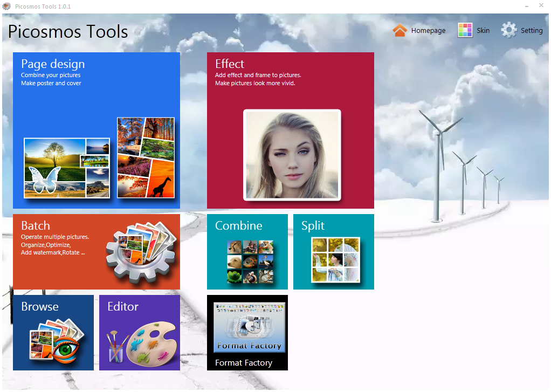This screenshot has height=392, width=551.
Task: Click the split photo pieces icon
Action: [x=335, y=260]
